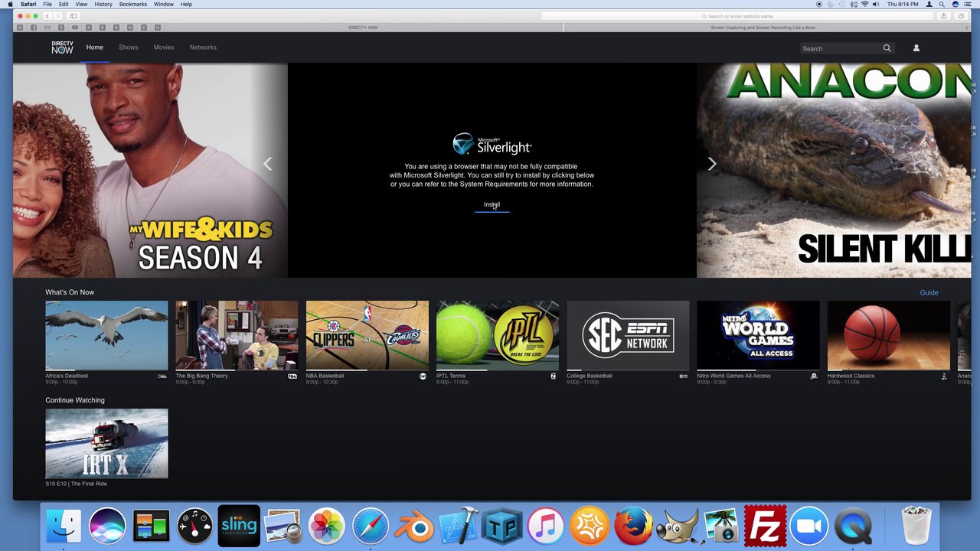The width and height of the screenshot is (980, 551).
Task: Open the Movies tab
Action: point(164,47)
